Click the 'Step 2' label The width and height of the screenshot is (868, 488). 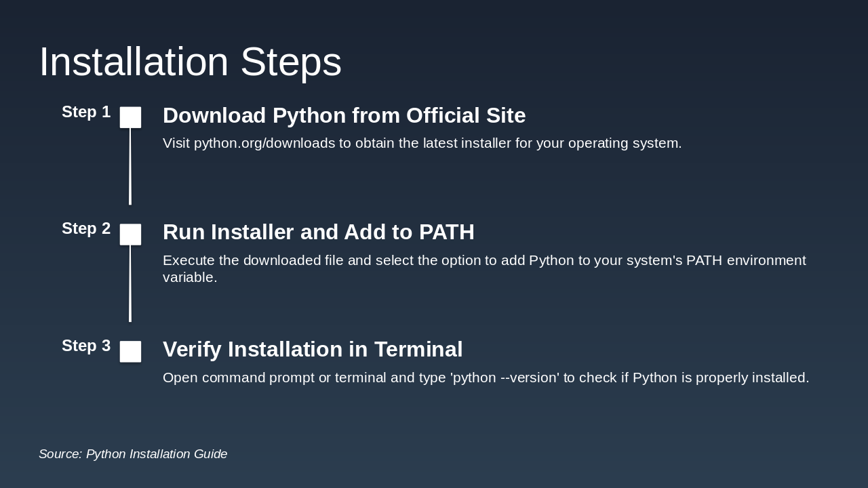pos(86,229)
